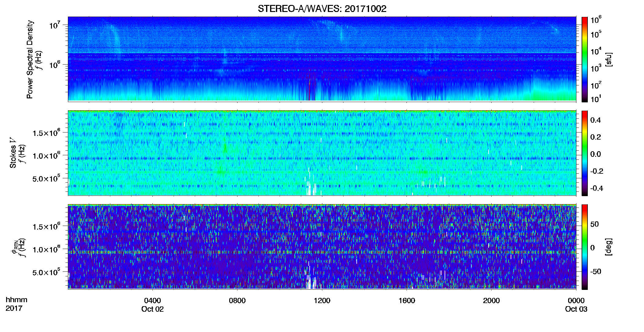Viewport: 644px width, 332px height.
Task: Click the Stokes V spectrogram panel
Action: click(322, 153)
